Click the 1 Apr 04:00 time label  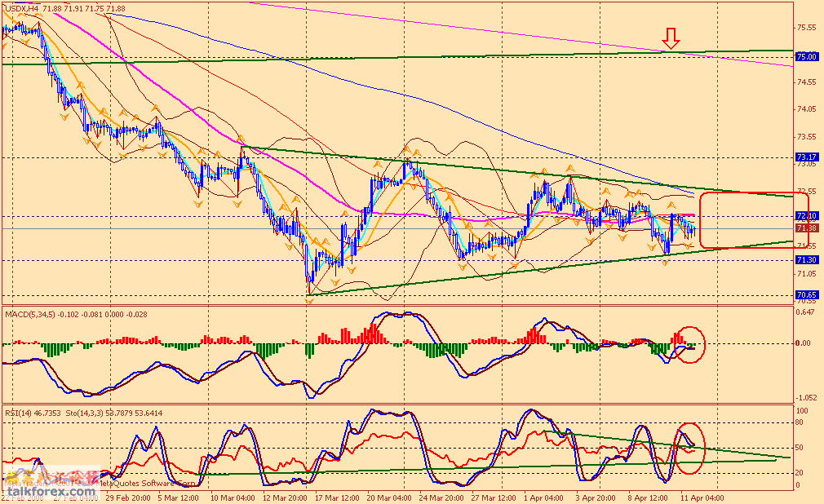543,497
